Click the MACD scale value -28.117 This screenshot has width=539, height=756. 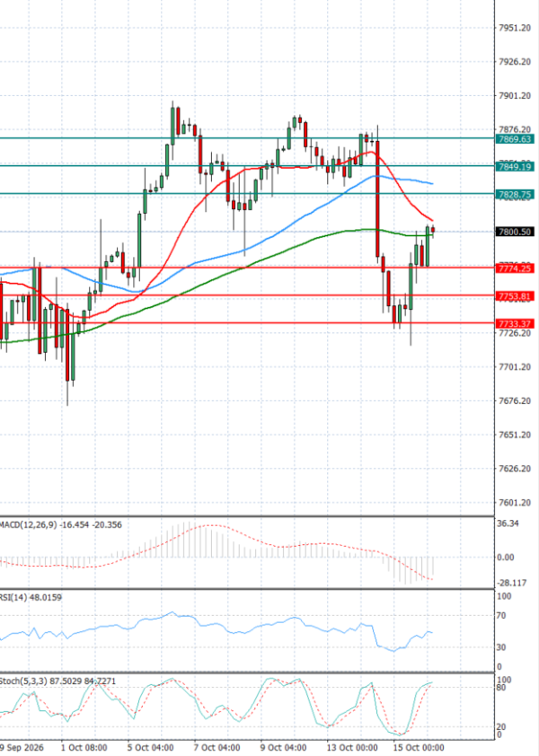point(511,583)
